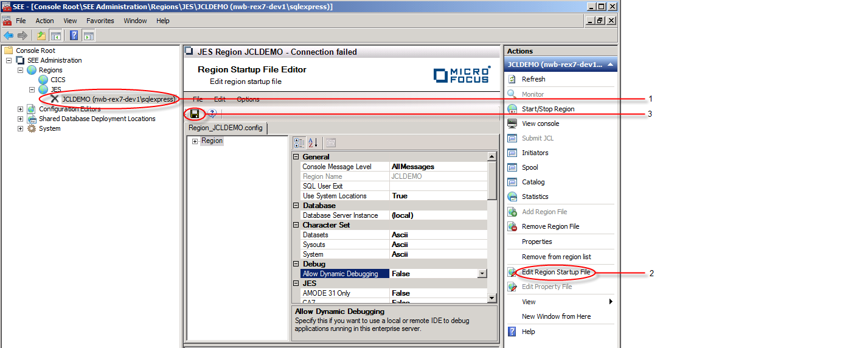Viewport: 868px width, 348px height.
Task: Click the Database Server Instance value (local)
Action: (x=438, y=215)
